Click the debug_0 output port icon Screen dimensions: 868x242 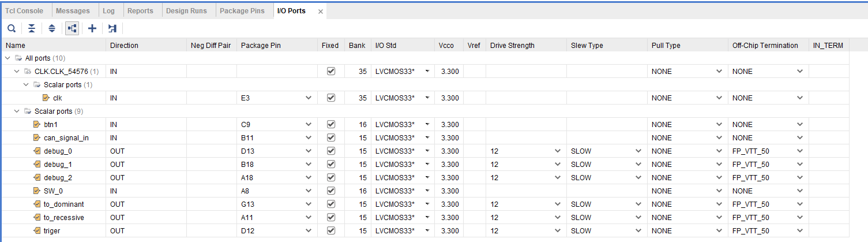(x=37, y=151)
